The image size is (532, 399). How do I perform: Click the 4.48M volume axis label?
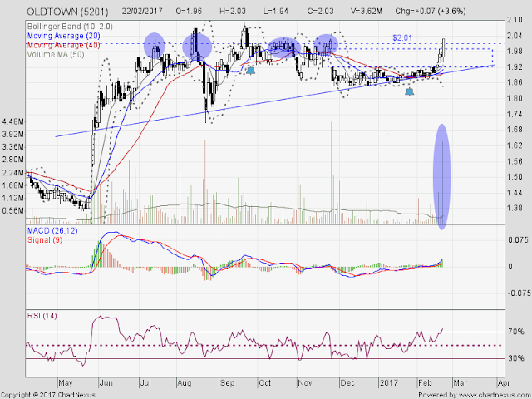13,121
